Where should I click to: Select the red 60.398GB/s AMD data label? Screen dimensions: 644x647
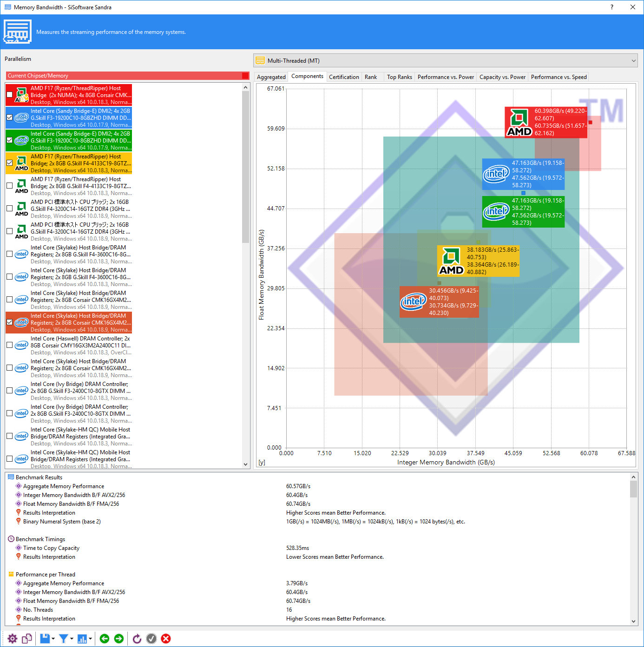point(546,122)
